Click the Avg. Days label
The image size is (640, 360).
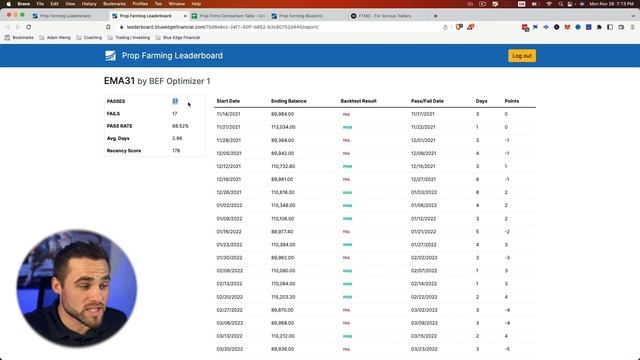tap(118, 138)
